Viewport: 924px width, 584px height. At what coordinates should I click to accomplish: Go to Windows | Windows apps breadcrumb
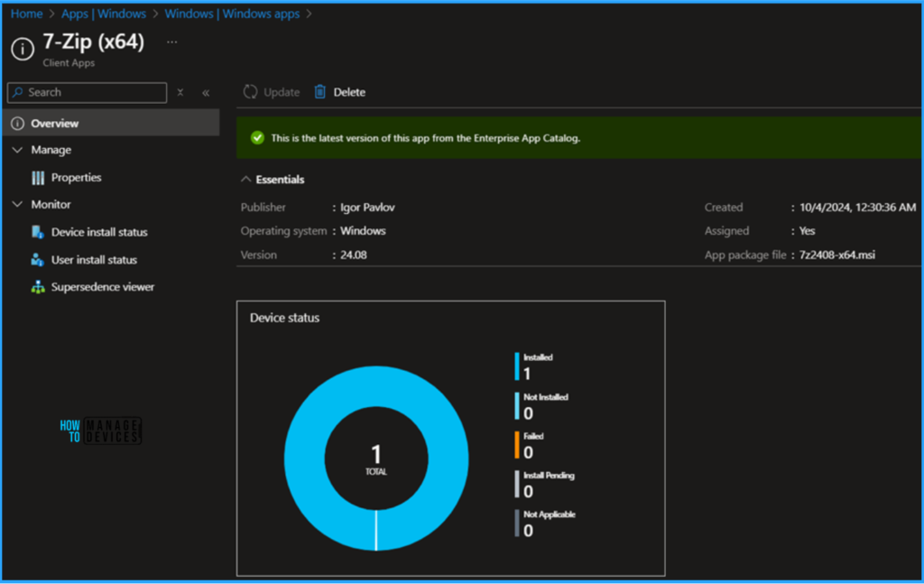coord(232,14)
